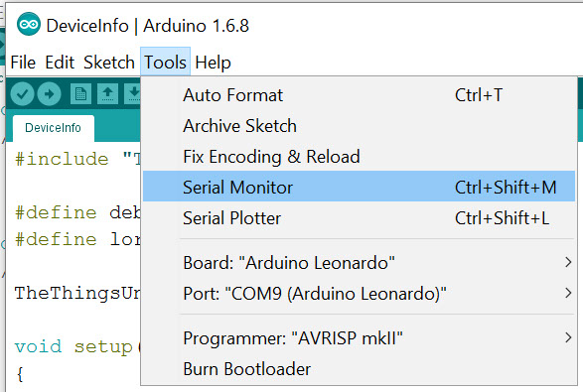Screen dimensions: 583x392
Task: Open the File menu
Action: (x=23, y=63)
